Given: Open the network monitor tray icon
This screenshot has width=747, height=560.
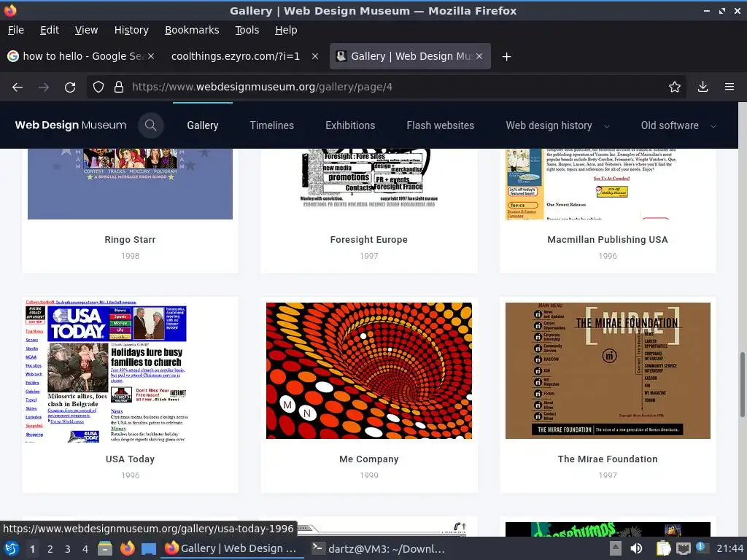Looking at the screenshot, I should click(683, 548).
